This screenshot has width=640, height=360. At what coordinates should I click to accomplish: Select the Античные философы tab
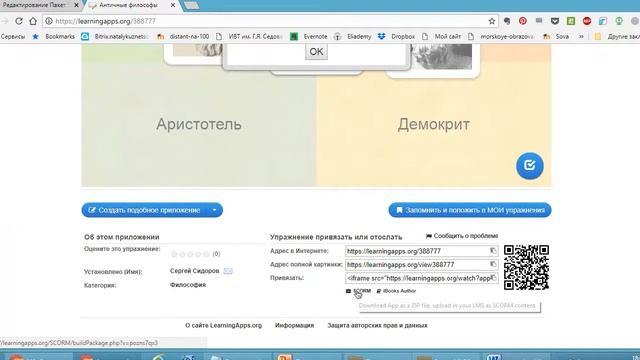128,5
